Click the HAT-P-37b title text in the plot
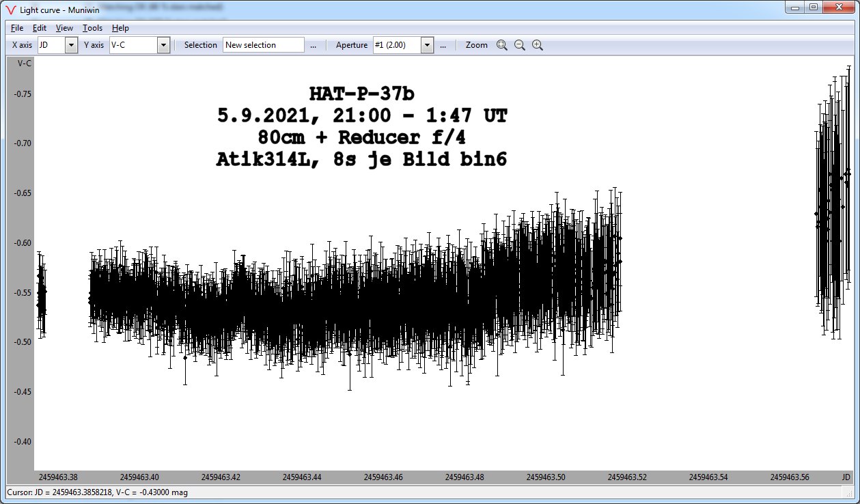The height and width of the screenshot is (504, 860). pyautogui.click(x=362, y=94)
